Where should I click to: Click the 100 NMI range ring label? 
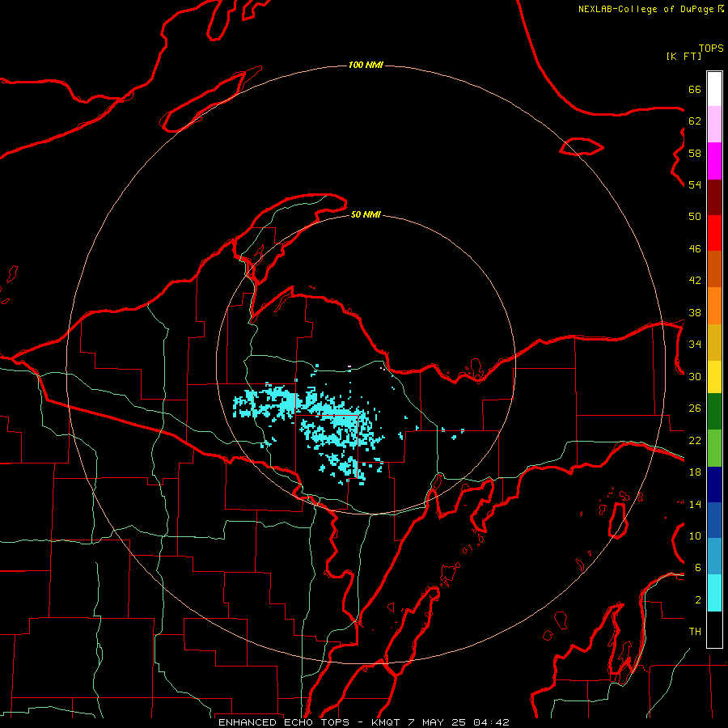tap(366, 65)
